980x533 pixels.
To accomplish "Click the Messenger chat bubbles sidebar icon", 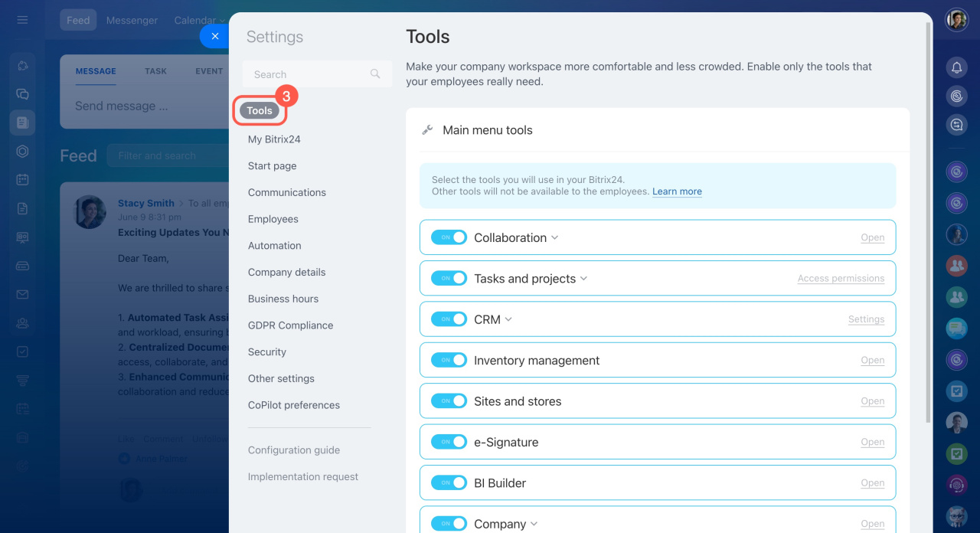I will click(22, 94).
